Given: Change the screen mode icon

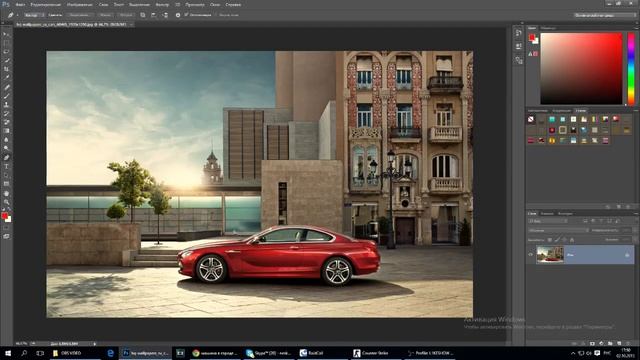Looking at the screenshot, I should (x=7, y=236).
